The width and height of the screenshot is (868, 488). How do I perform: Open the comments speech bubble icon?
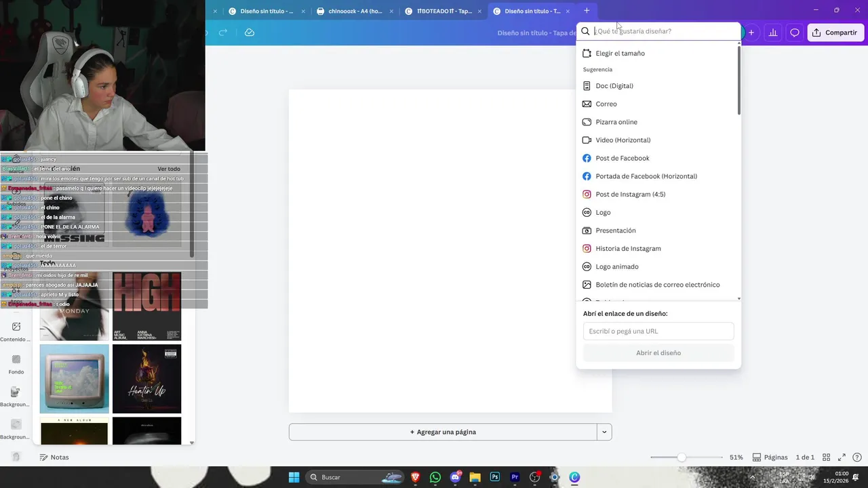795,33
